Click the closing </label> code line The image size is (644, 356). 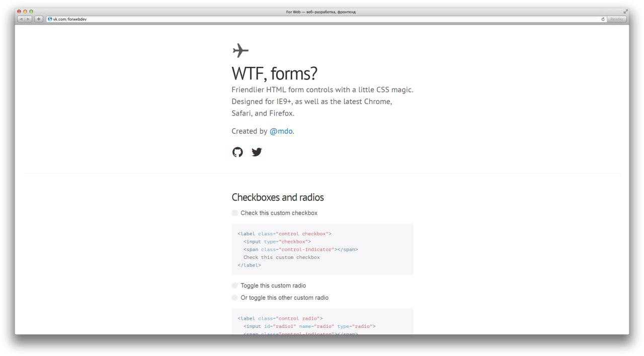(x=250, y=265)
